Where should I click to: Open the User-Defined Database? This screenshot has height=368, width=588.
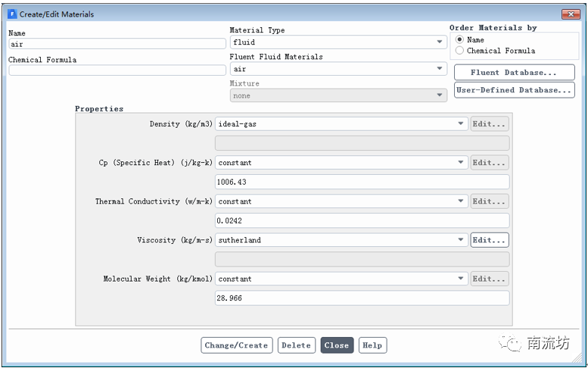tap(514, 90)
